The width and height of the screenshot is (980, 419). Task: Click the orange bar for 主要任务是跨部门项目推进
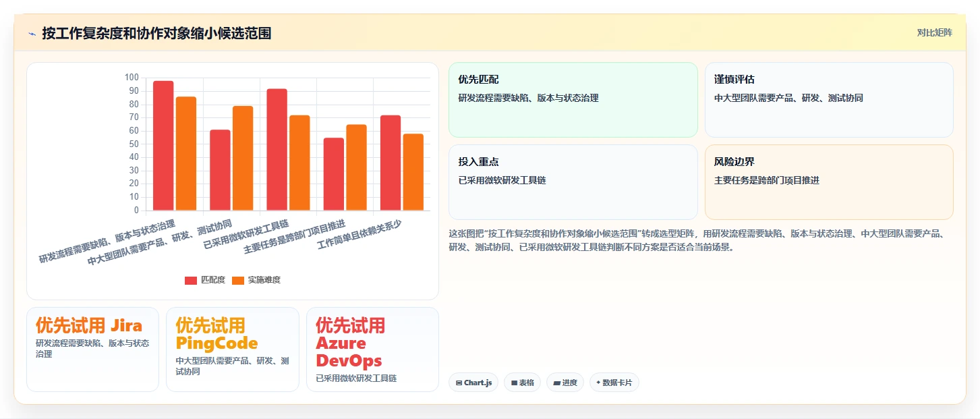[357, 167]
